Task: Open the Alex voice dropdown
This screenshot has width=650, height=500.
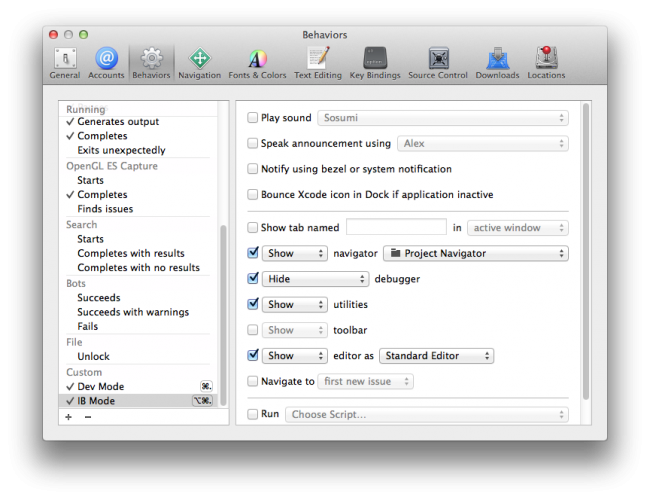Action: (483, 143)
